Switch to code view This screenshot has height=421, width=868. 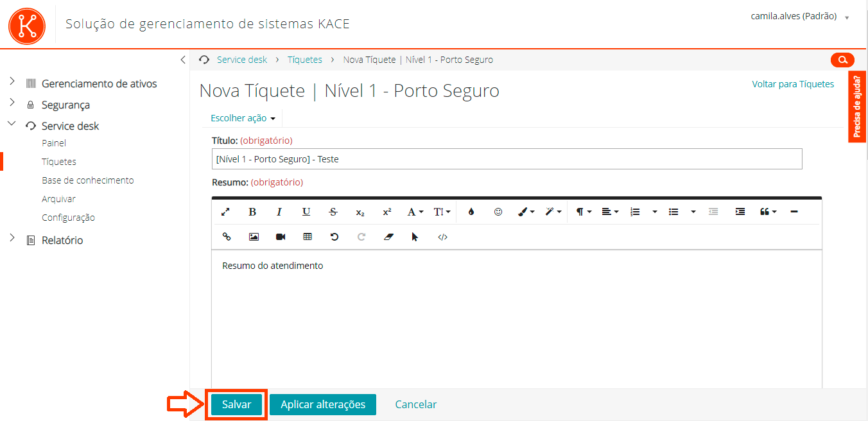tap(442, 237)
